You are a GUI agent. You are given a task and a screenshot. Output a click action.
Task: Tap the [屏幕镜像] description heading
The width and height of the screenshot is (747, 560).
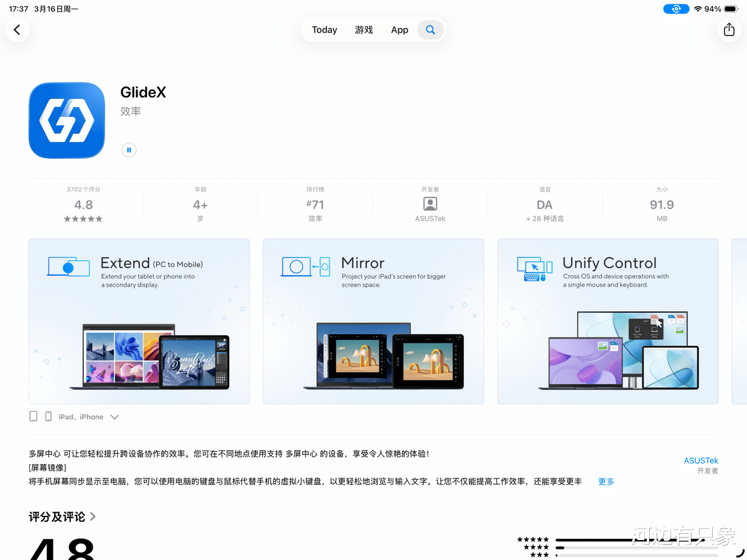47,467
